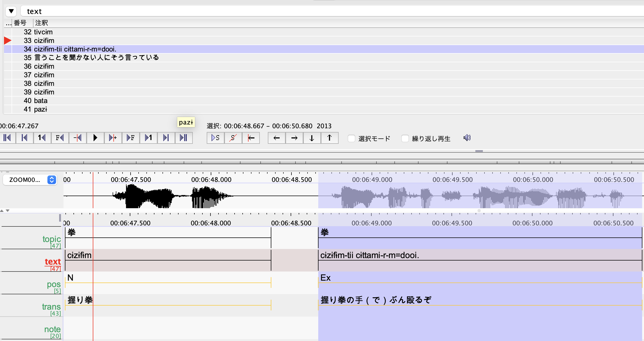This screenshot has height=341, width=644.
Task: Select annotation on tier above using up arrow
Action: pyautogui.click(x=330, y=138)
